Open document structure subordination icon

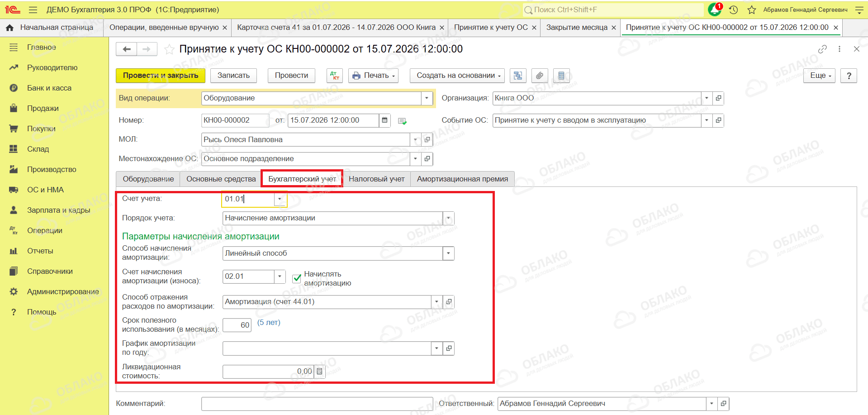pos(518,76)
